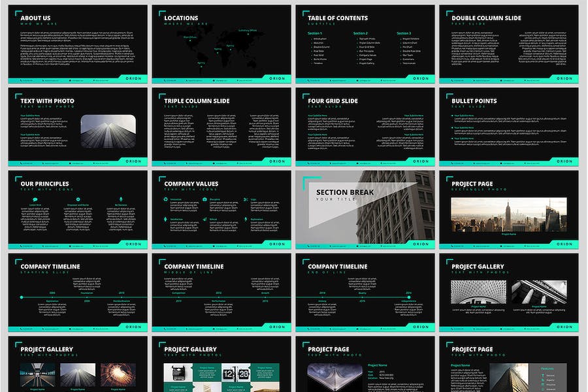
Task: Select the Exploration lightning icon in Company Values
Action: click(246, 220)
